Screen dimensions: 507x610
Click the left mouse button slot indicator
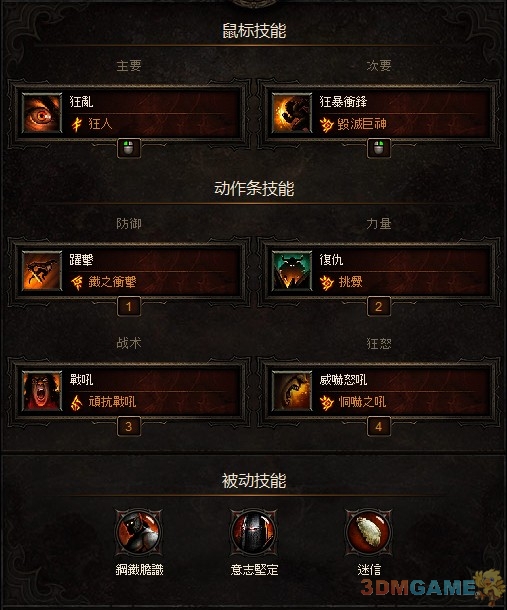[129, 148]
